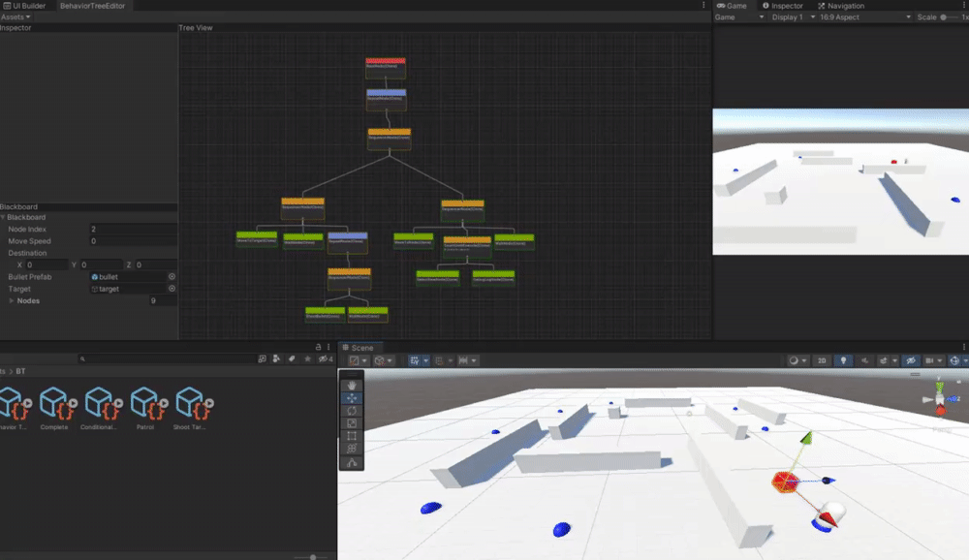Select the Rect tool in Scene toolbar

click(x=352, y=436)
